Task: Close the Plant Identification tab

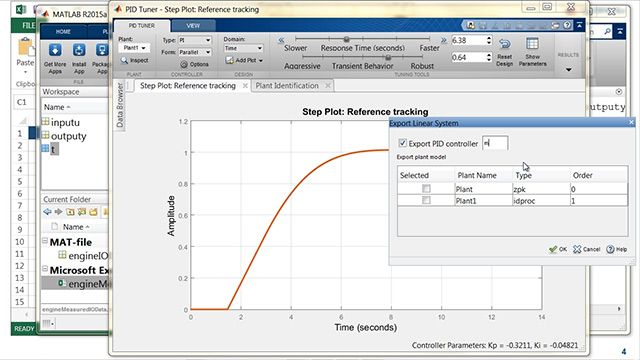Action: click(x=328, y=86)
